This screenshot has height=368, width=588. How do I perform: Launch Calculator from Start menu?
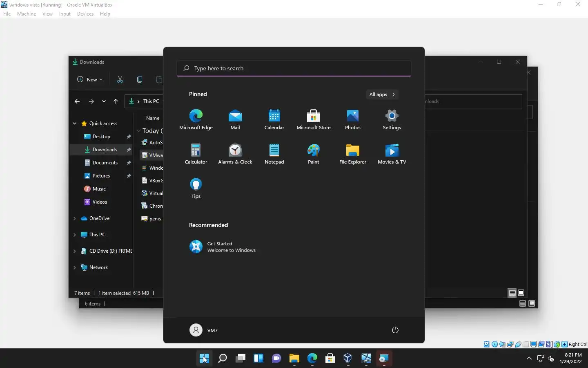196,154
